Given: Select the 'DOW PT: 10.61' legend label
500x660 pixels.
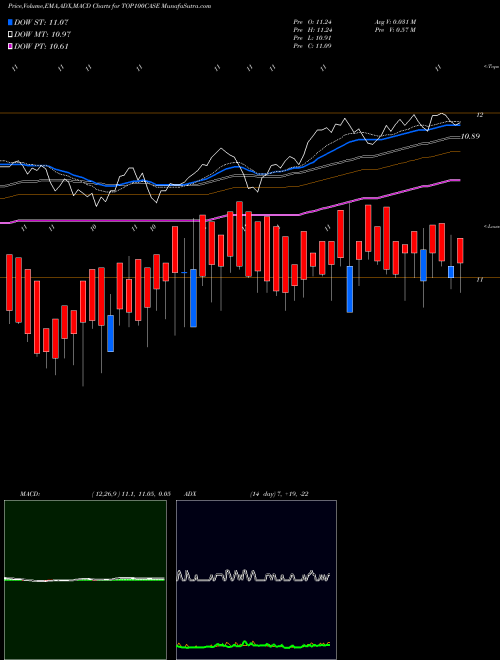Looking at the screenshot, I should pyautogui.click(x=41, y=46).
